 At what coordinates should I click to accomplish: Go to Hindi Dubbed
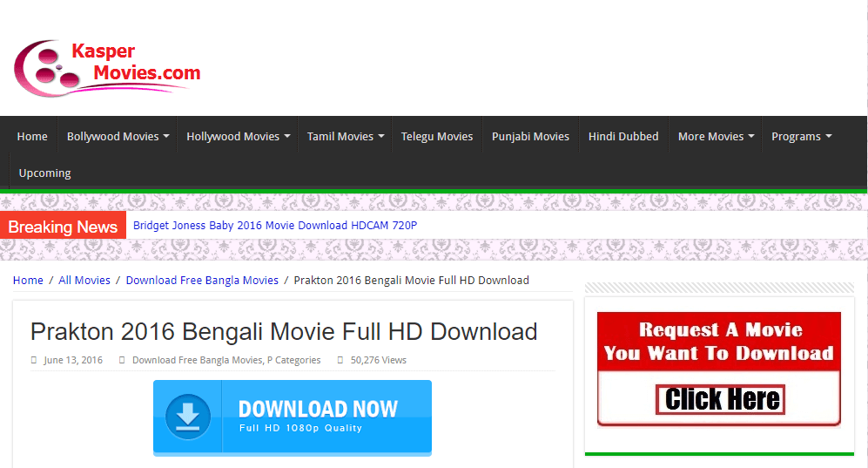coord(623,136)
